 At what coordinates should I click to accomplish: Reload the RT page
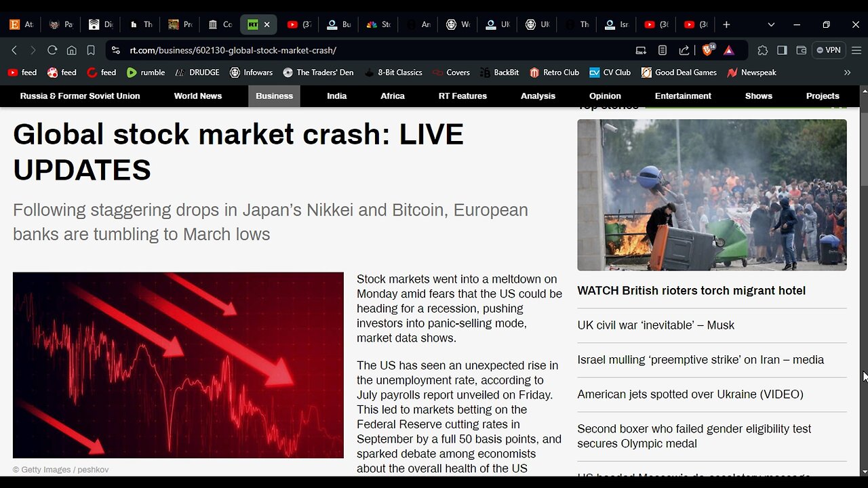pos(52,50)
